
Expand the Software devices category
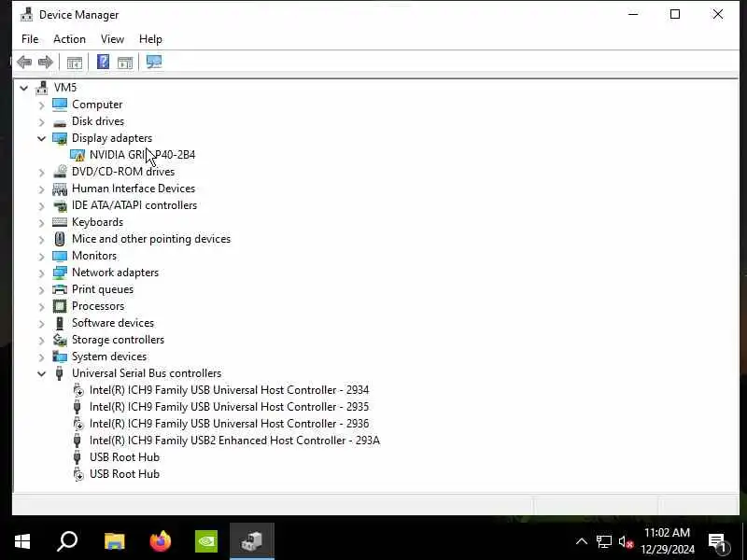tap(41, 324)
